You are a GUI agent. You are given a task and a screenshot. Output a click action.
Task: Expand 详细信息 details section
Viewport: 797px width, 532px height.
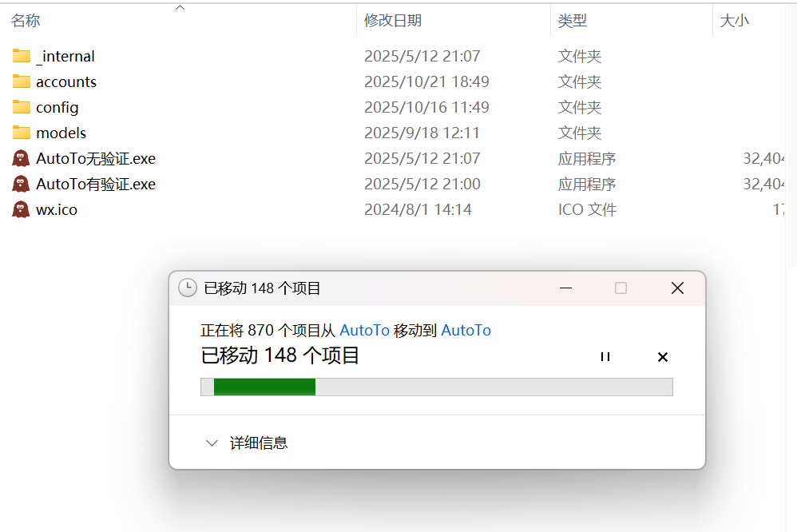(259, 443)
